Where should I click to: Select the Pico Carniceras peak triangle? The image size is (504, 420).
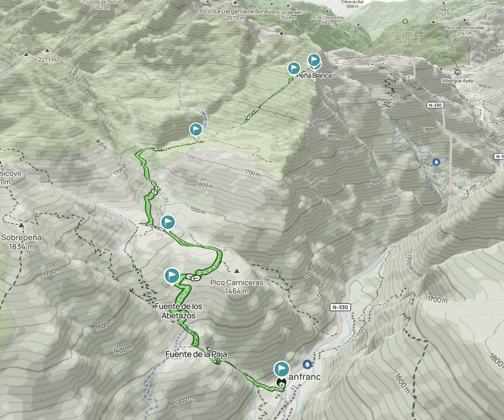[237, 271]
